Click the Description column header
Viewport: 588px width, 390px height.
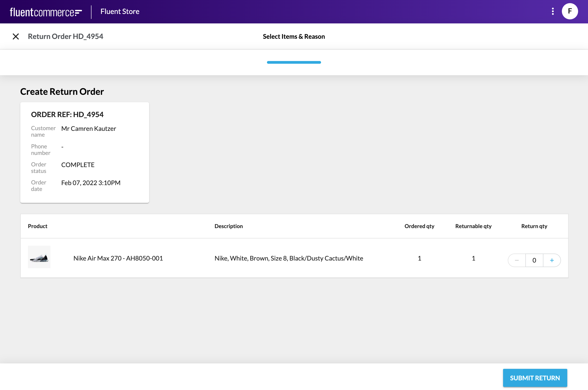(x=228, y=226)
